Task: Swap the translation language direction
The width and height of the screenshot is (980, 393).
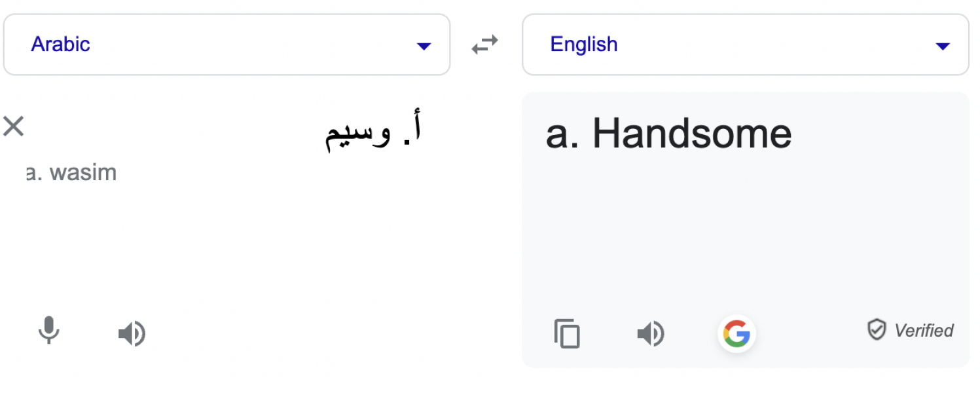Action: pyautogui.click(x=485, y=45)
